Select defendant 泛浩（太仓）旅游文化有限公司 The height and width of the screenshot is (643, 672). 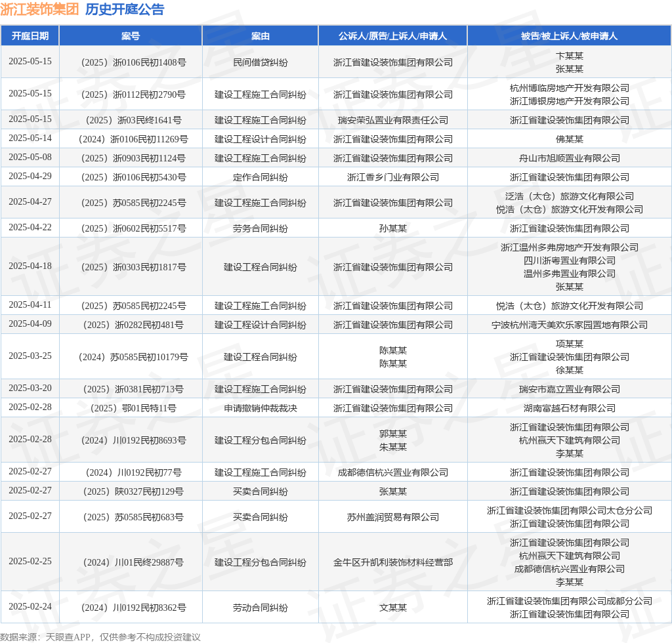569,197
